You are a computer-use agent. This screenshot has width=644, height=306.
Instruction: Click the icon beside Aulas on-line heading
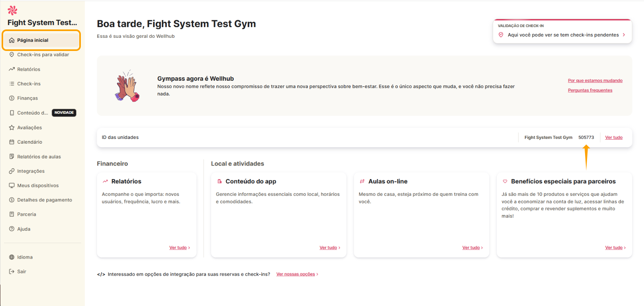(362, 181)
